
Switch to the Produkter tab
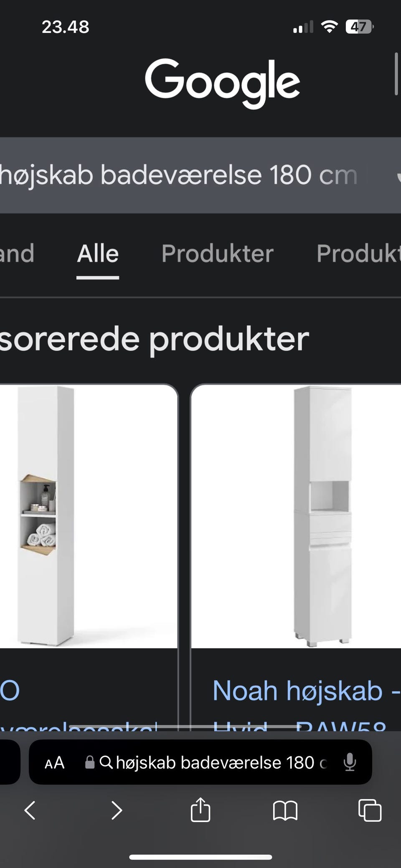pyautogui.click(x=217, y=254)
